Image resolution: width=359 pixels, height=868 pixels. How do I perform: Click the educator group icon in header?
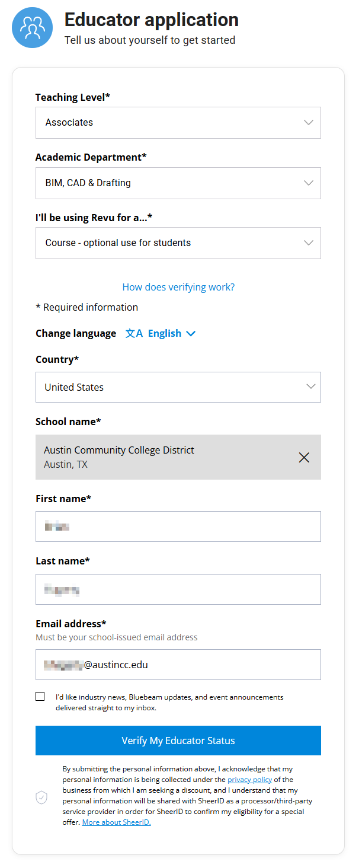point(32,28)
